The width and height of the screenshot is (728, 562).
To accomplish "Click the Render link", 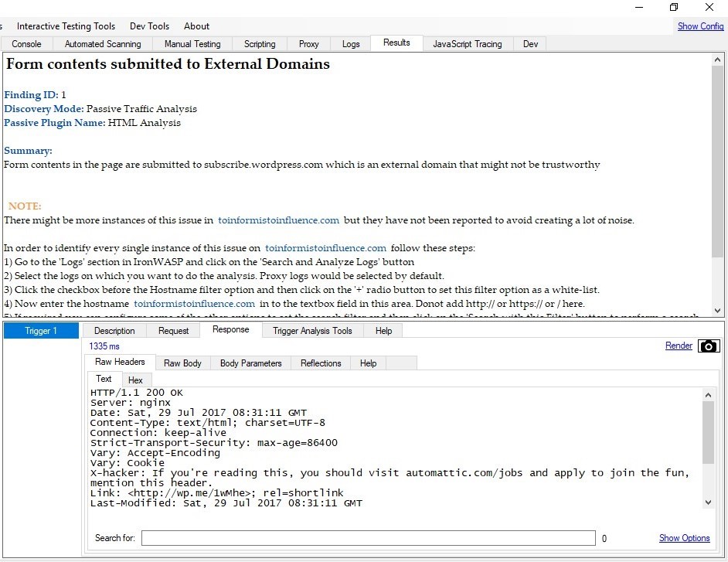I will tap(679, 346).
